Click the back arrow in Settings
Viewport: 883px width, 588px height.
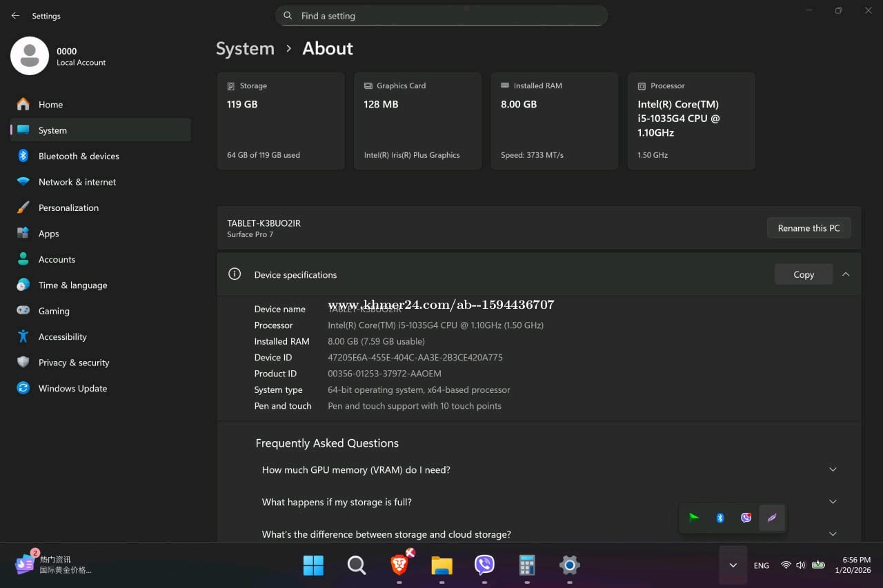pos(15,16)
